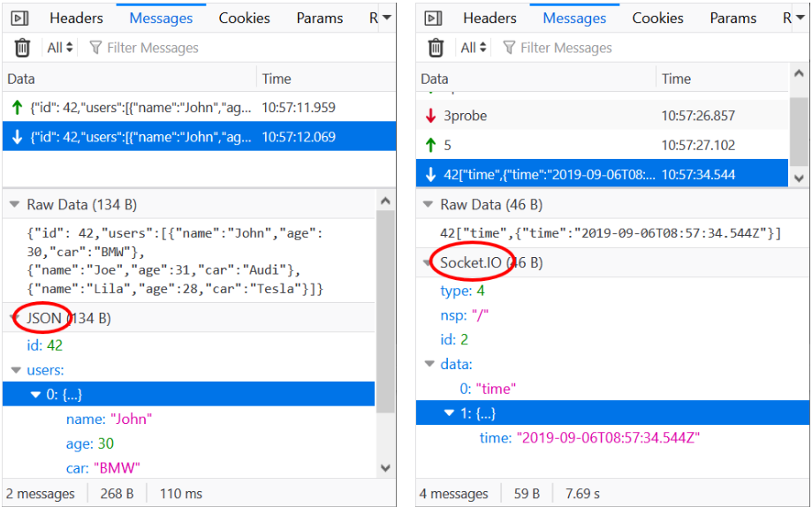Toggle the sidebar icon in left panel
Screen dimensions: 812x507
[19, 19]
